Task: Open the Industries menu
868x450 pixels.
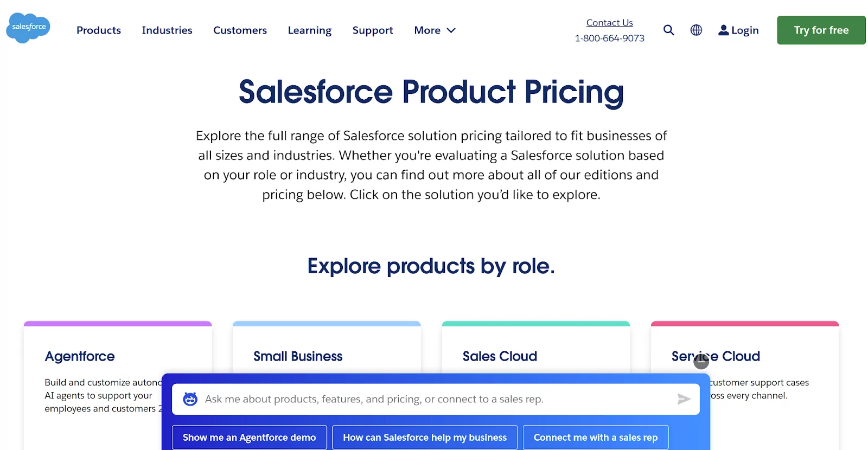Action: pyautogui.click(x=167, y=30)
